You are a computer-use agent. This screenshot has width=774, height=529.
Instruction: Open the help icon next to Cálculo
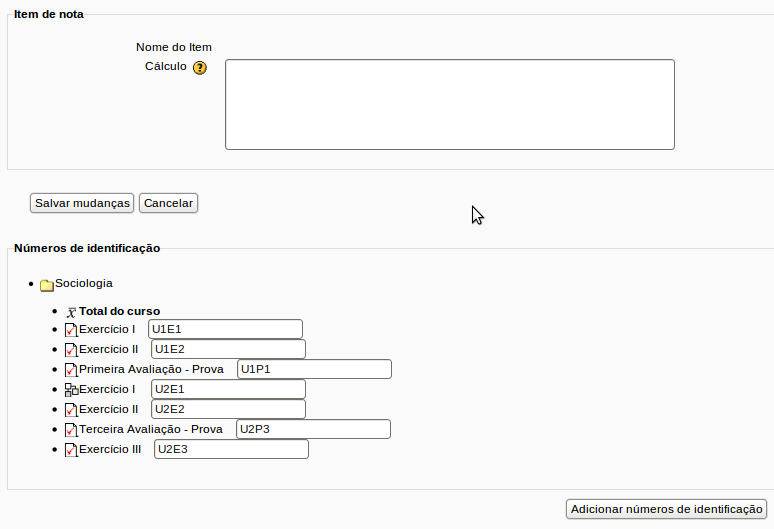[x=200, y=68]
